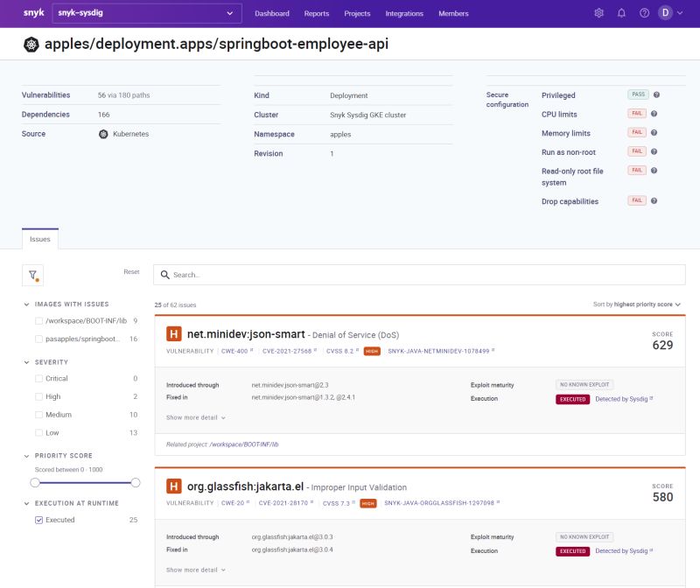
Task: Open the SNYK-JAVA-ORGGLASSFISH-1297098 link
Action: pyautogui.click(x=442, y=503)
